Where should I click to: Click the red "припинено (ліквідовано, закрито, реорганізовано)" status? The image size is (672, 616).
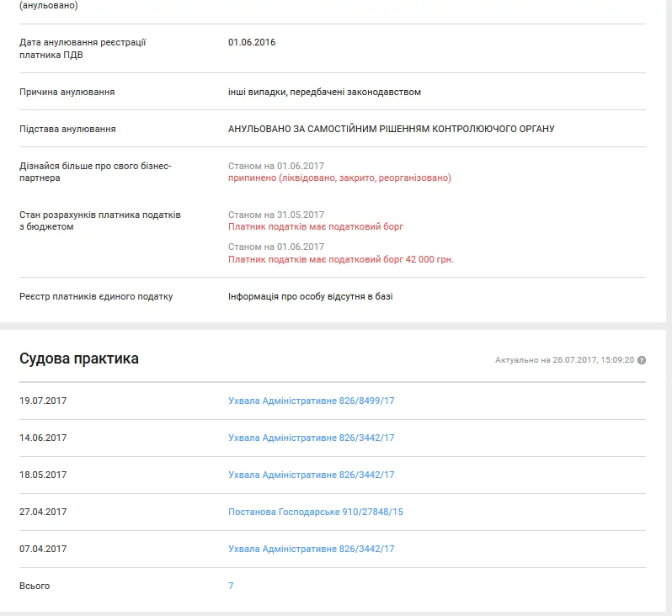click(339, 178)
